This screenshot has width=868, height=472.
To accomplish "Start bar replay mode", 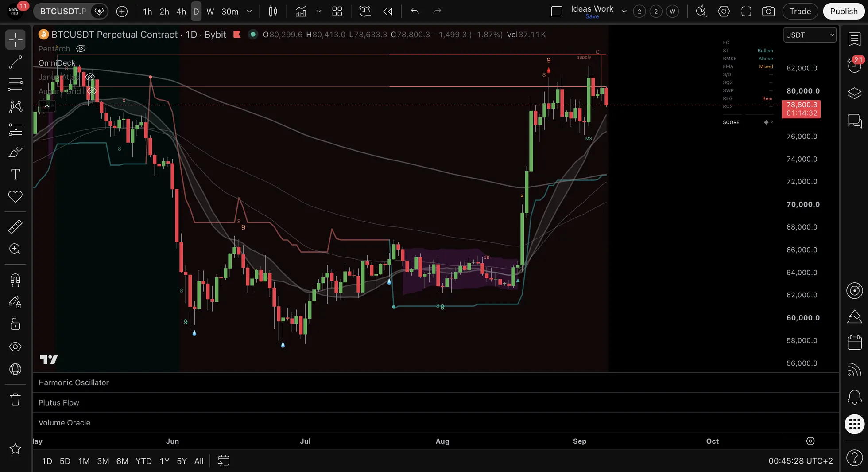I will point(388,12).
